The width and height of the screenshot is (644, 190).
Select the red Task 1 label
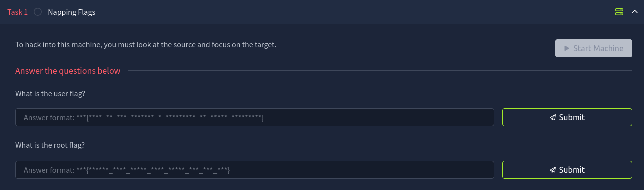(x=18, y=12)
